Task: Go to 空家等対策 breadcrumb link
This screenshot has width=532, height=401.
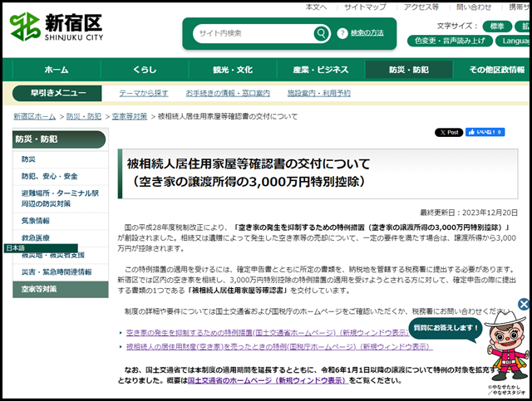Action: pyautogui.click(x=130, y=116)
